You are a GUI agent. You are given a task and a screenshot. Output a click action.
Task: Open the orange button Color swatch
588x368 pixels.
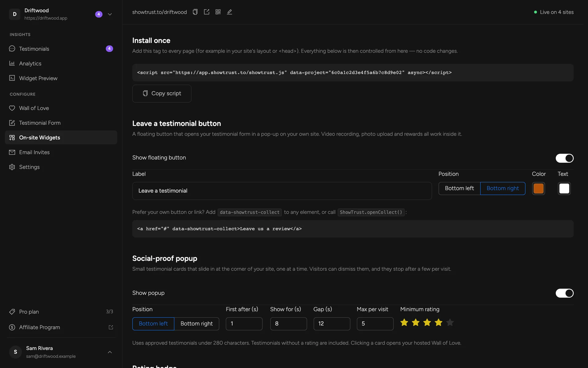tap(538, 188)
